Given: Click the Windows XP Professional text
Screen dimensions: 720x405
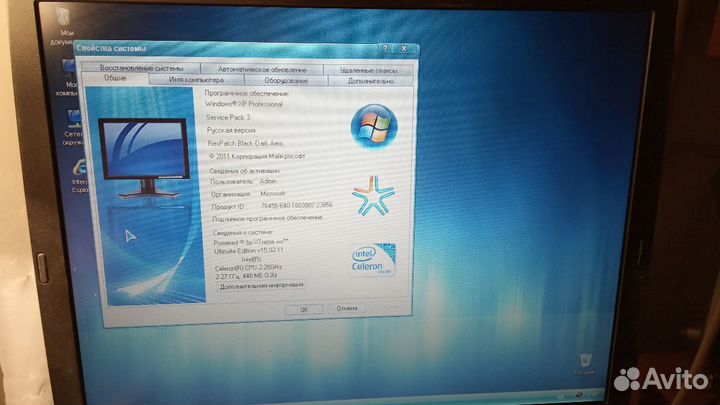Looking at the screenshot, I should tap(244, 104).
